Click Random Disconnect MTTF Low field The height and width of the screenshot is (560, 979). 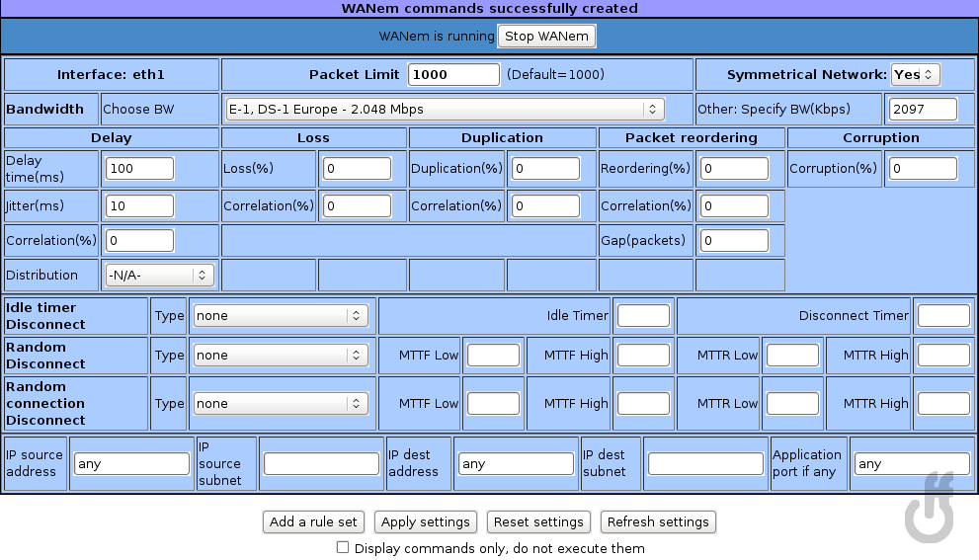point(493,356)
